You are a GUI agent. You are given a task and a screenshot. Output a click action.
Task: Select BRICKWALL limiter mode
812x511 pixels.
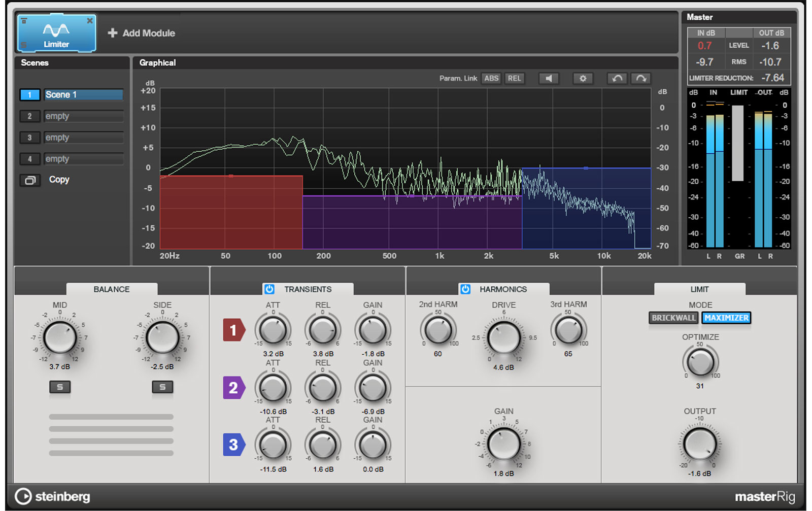click(673, 318)
